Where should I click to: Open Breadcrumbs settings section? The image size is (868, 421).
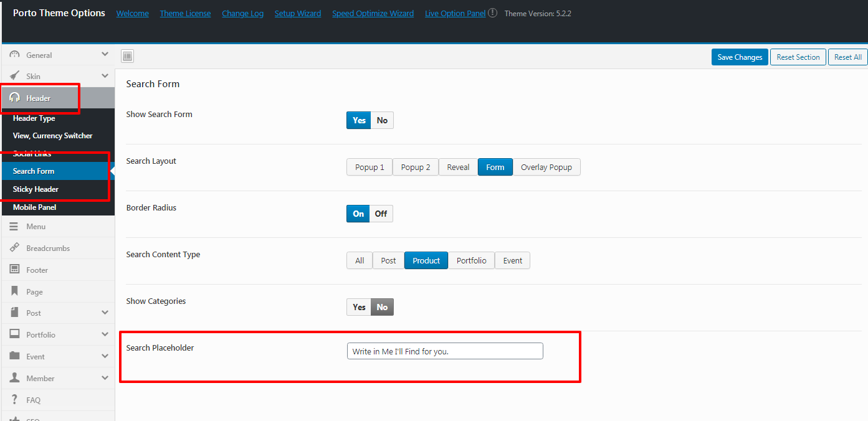point(57,248)
